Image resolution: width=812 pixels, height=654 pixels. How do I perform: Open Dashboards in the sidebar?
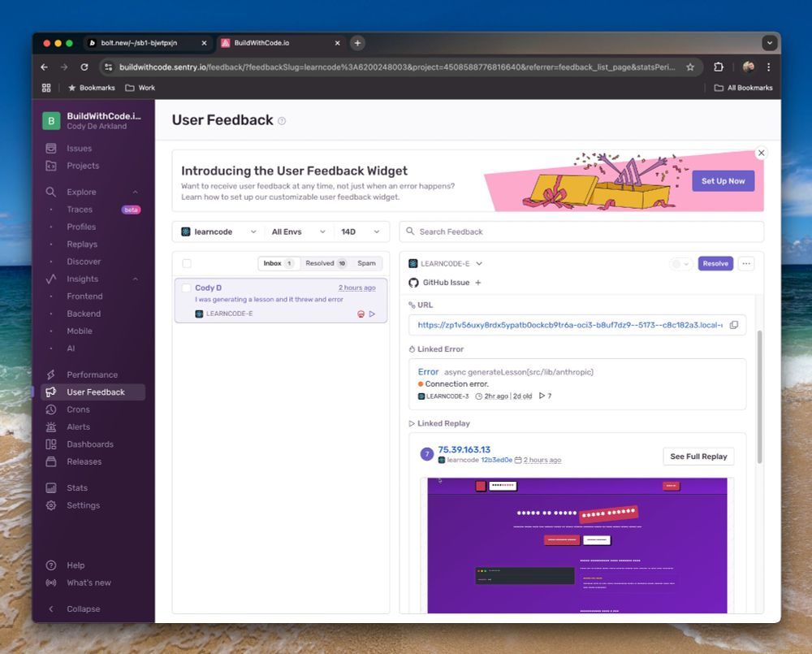[89, 444]
